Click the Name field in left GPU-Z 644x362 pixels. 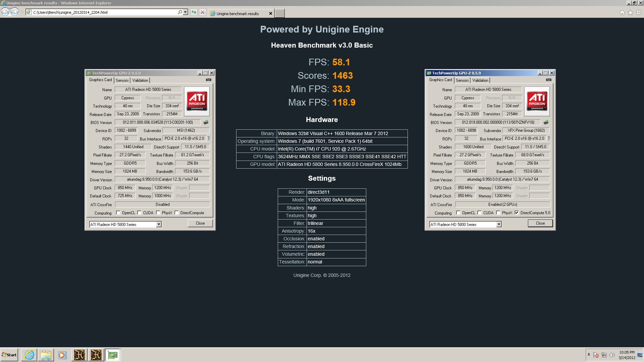(x=148, y=89)
